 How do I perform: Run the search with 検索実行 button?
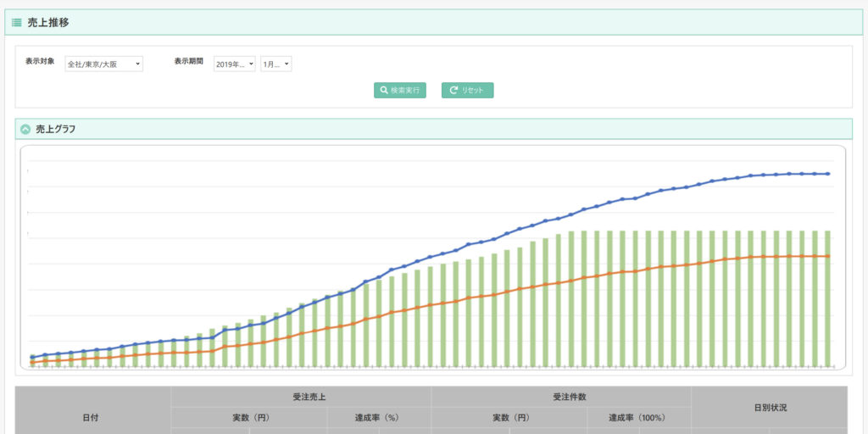point(400,90)
